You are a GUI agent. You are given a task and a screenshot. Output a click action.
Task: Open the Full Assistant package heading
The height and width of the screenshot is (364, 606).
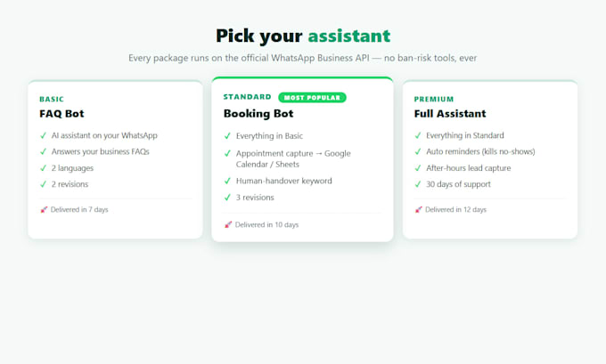click(450, 114)
